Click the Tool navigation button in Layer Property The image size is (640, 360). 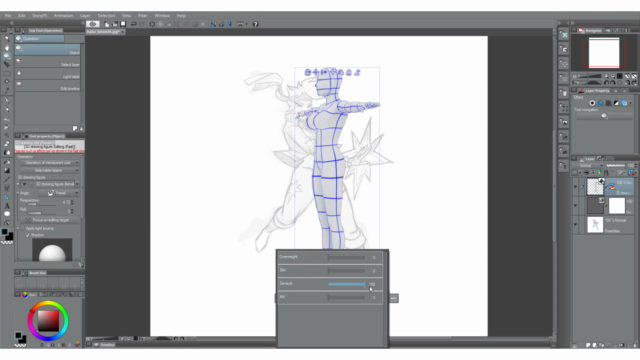(x=604, y=116)
